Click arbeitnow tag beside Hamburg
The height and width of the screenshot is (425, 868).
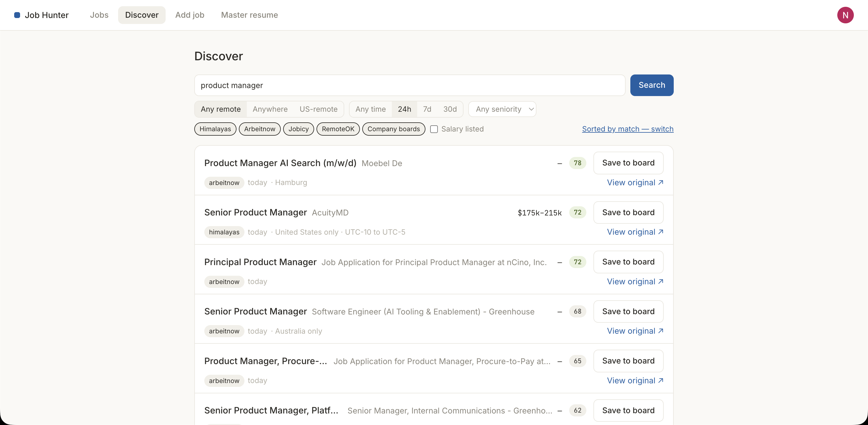[224, 182]
